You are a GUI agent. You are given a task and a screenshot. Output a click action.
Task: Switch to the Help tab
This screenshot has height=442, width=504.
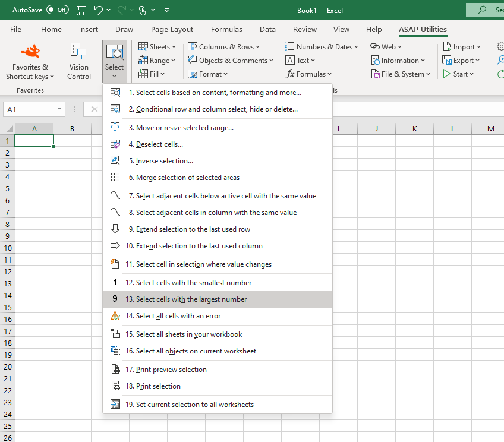[374, 30]
